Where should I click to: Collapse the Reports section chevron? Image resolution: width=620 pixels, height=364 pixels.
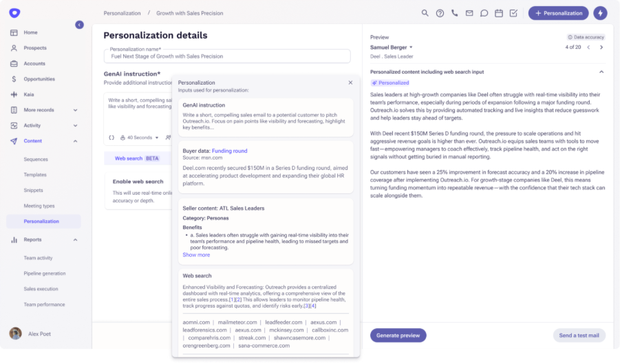75,240
